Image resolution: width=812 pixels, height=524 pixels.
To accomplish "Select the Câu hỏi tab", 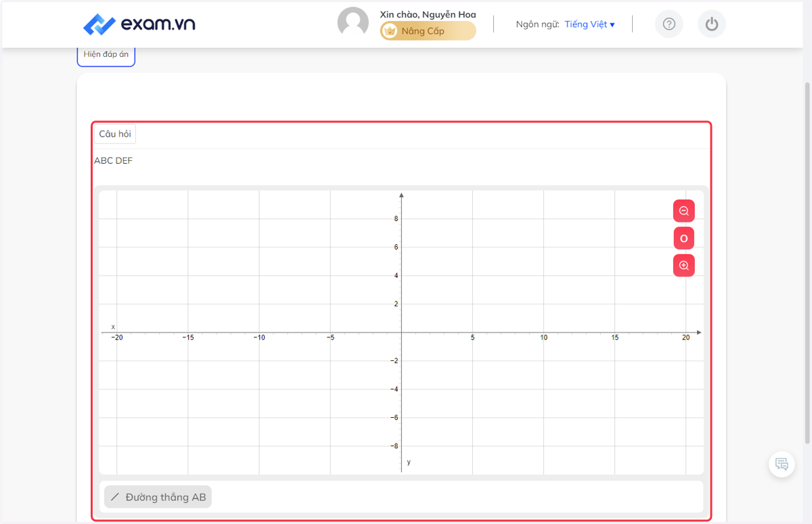I will coord(115,134).
